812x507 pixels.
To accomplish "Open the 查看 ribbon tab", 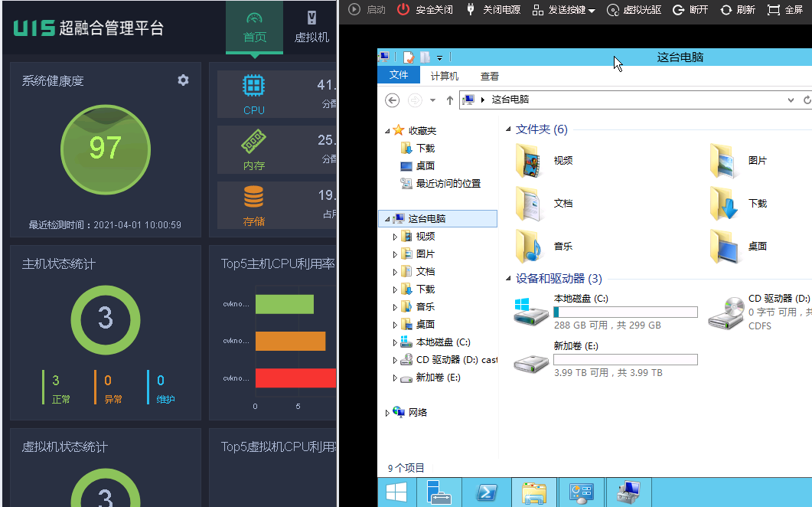I will 489,77.
